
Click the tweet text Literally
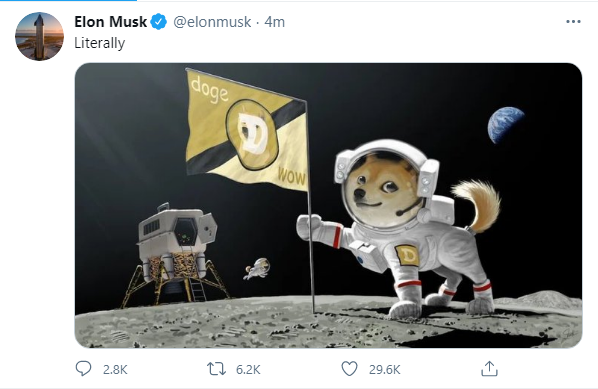100,43
